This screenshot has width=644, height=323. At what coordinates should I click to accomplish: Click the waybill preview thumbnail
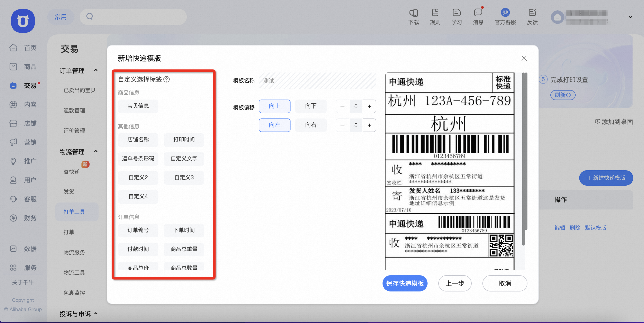click(450, 171)
